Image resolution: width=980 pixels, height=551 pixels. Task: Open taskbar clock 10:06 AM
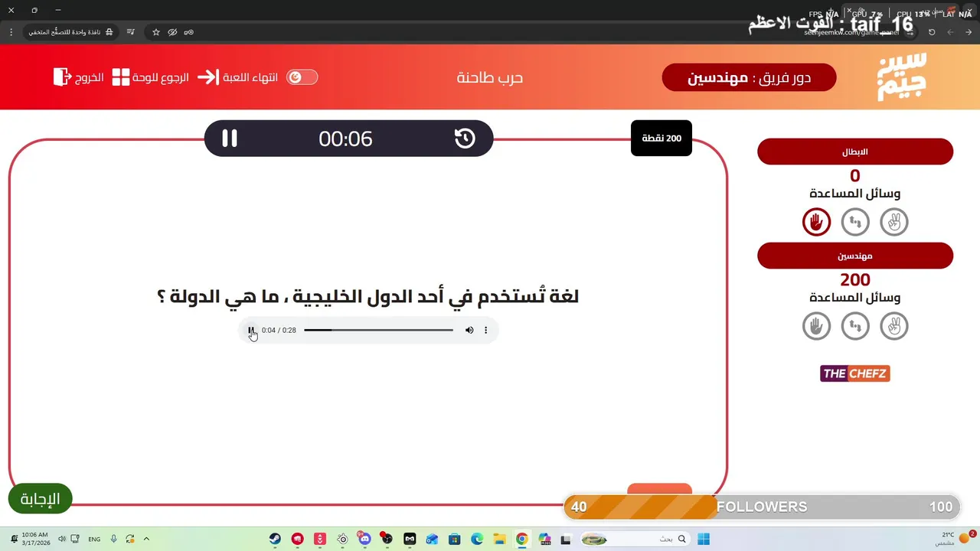click(x=34, y=539)
